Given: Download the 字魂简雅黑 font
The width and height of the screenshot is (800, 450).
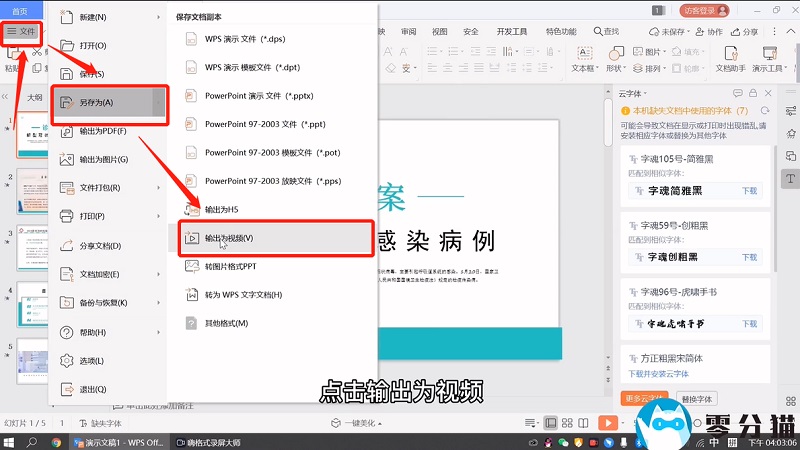Looking at the screenshot, I should (748, 189).
